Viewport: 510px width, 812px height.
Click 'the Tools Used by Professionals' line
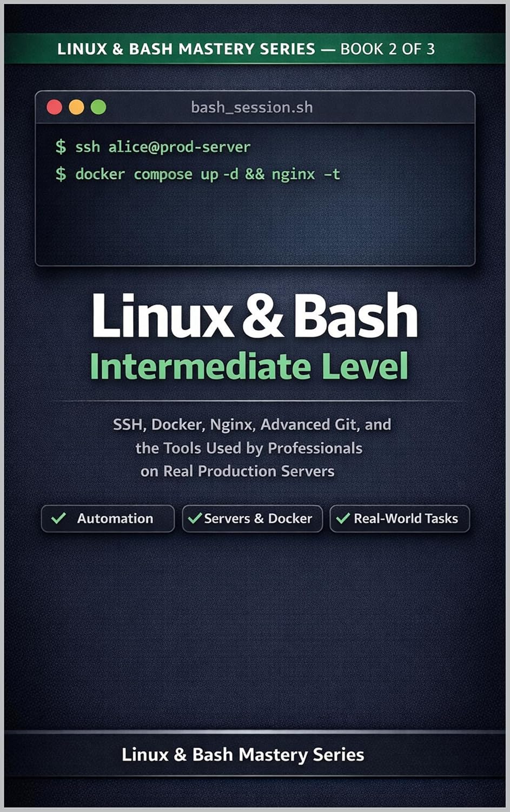click(x=249, y=448)
